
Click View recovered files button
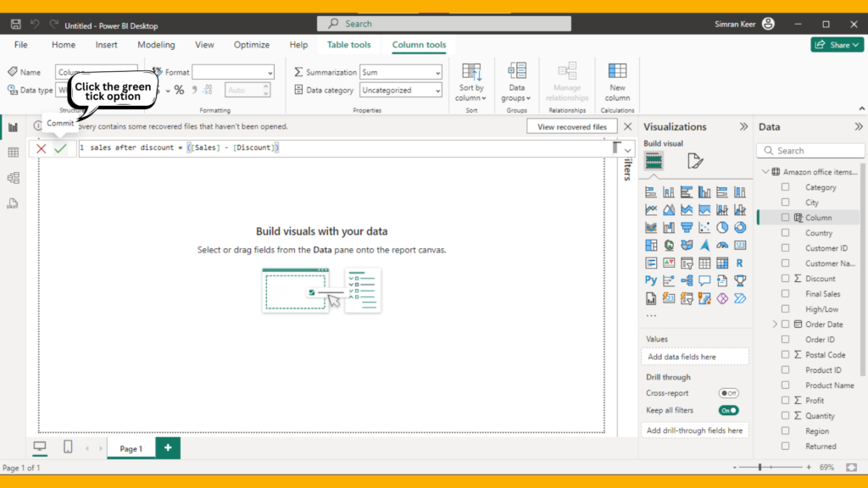572,127
